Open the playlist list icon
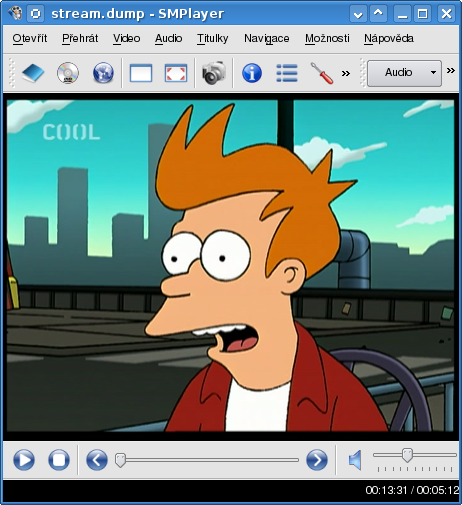 click(x=287, y=73)
